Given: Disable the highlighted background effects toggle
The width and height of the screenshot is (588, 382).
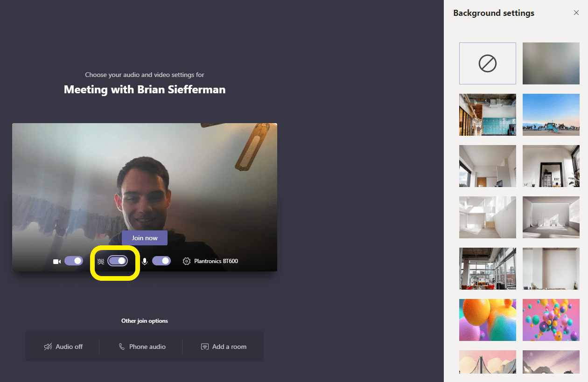Looking at the screenshot, I should pos(118,261).
